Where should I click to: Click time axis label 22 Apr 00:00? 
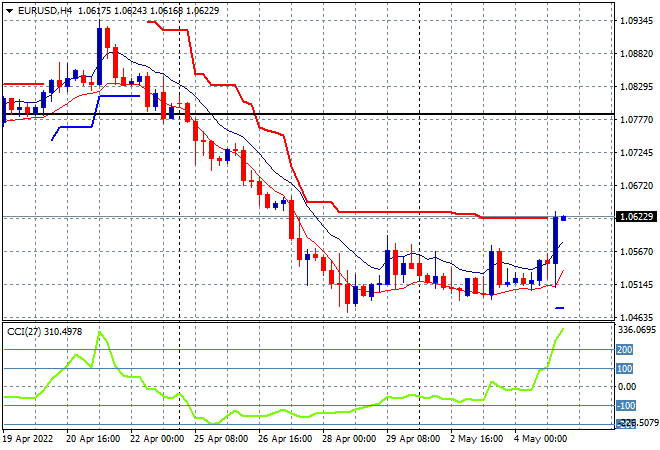(157, 439)
